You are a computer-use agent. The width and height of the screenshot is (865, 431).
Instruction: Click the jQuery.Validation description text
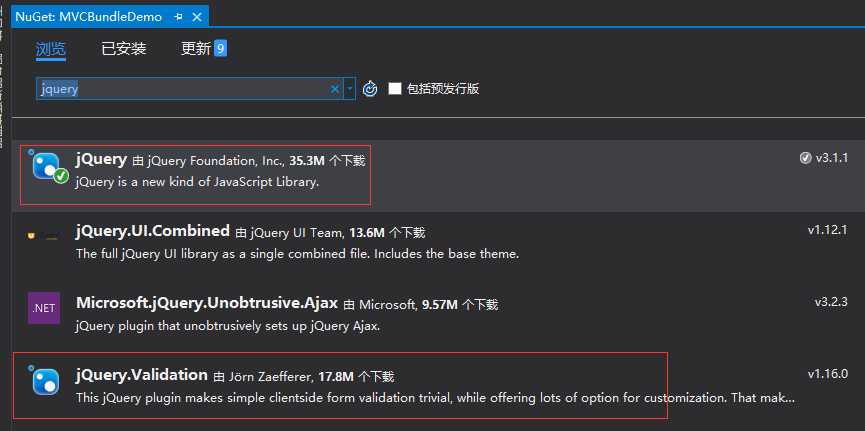[435, 398]
